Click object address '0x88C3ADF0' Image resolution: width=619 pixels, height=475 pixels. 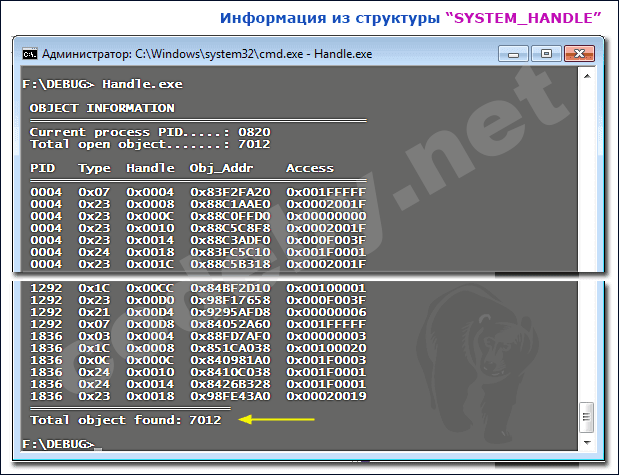tap(231, 240)
